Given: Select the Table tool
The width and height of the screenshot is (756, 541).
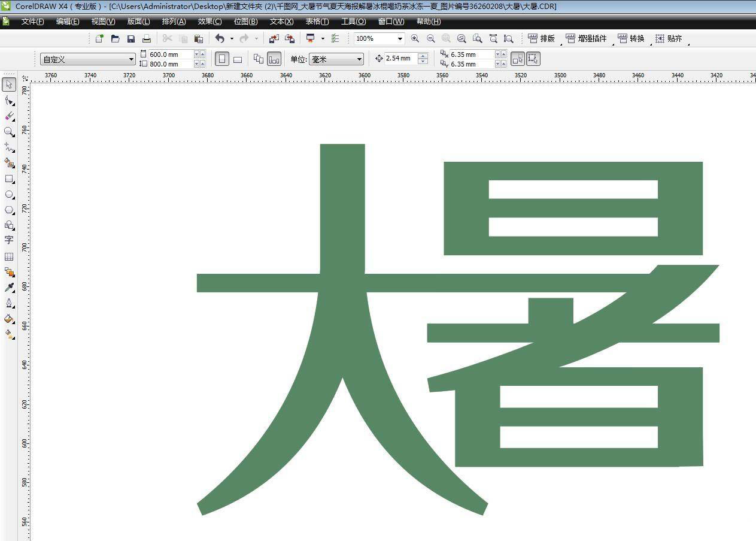Looking at the screenshot, I should point(8,256).
